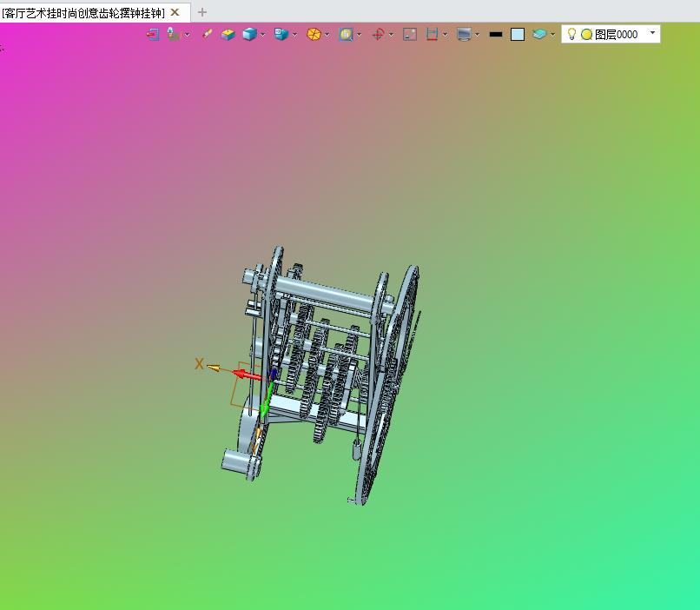This screenshot has height=610, width=700.
Task: Click the toolbar icon with the figure on a base
Action: pos(173,34)
